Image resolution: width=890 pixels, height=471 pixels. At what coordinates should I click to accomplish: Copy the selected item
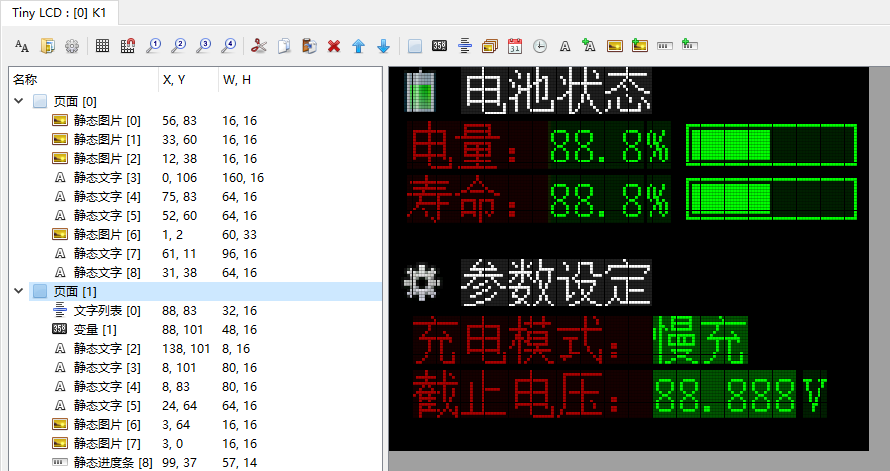coord(284,46)
